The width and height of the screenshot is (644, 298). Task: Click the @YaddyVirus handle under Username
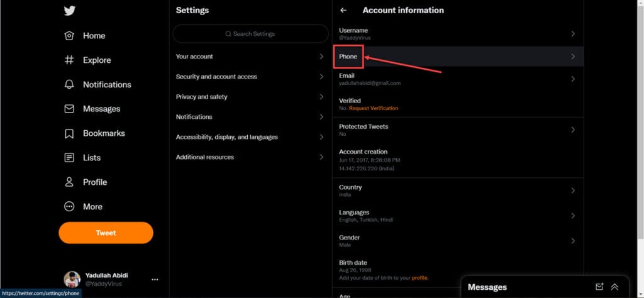pyautogui.click(x=355, y=38)
